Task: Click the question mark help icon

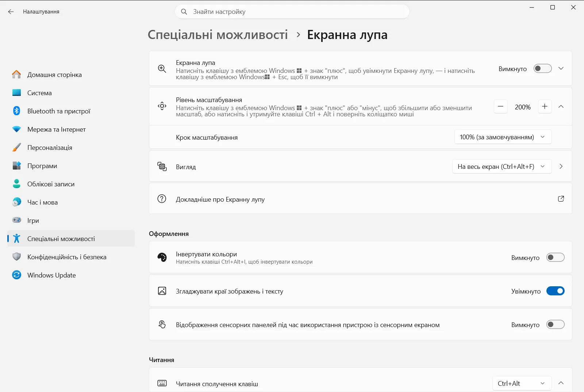Action: [162, 199]
